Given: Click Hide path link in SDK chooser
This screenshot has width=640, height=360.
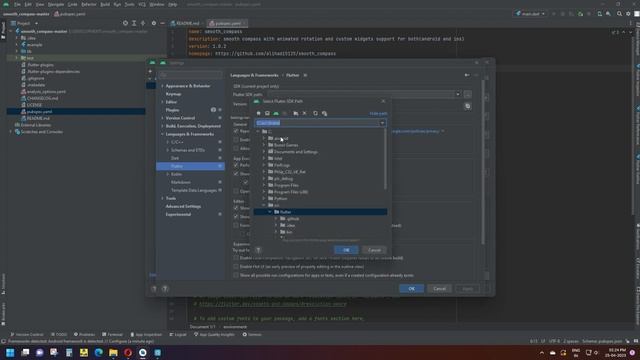Looking at the screenshot, I should point(378,113).
